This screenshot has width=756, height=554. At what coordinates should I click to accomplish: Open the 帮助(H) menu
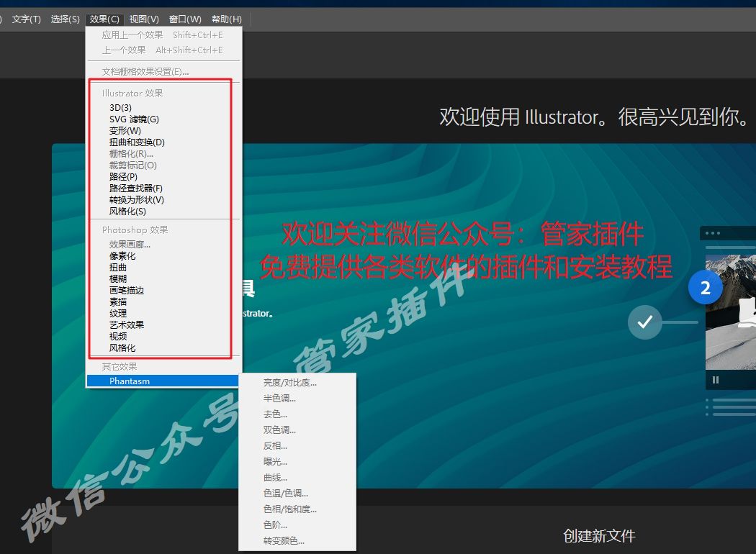pos(227,19)
